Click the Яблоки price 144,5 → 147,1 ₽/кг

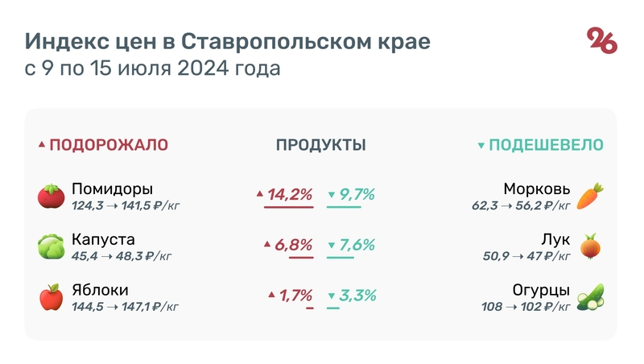(x=125, y=306)
